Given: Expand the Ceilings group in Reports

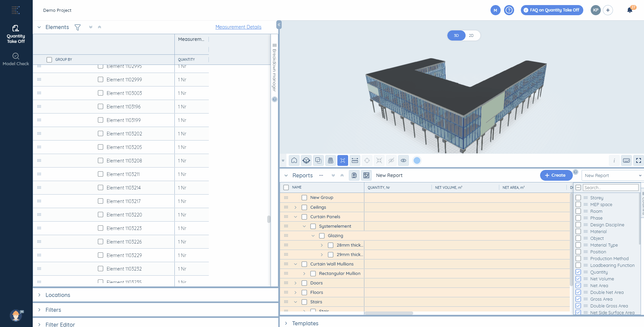Looking at the screenshot, I should tap(296, 207).
